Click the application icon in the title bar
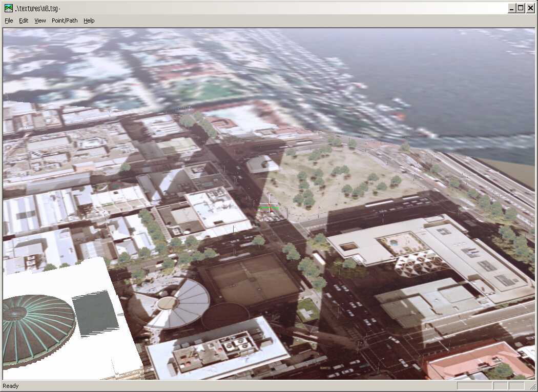The height and width of the screenshot is (392, 538). coord(9,8)
